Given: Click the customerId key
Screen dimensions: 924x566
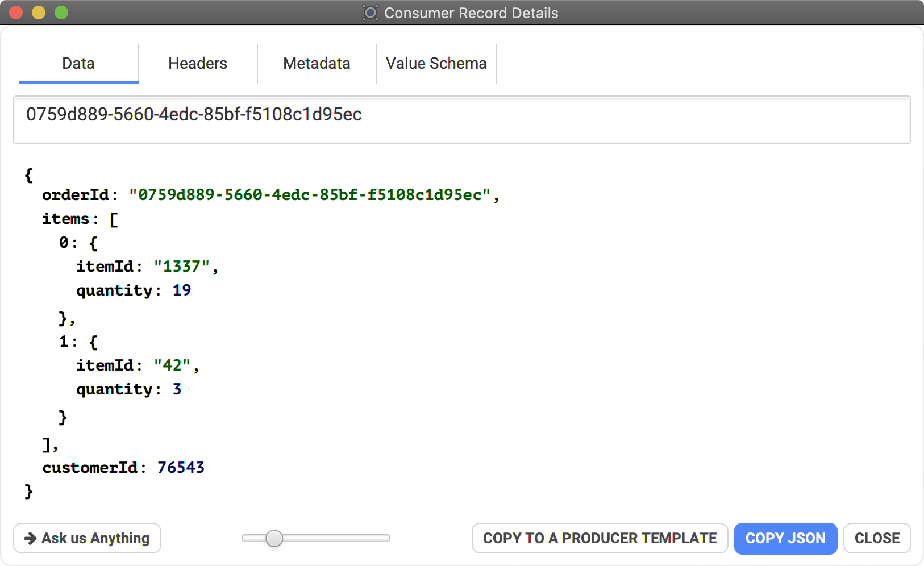Looking at the screenshot, I should tap(90, 468).
